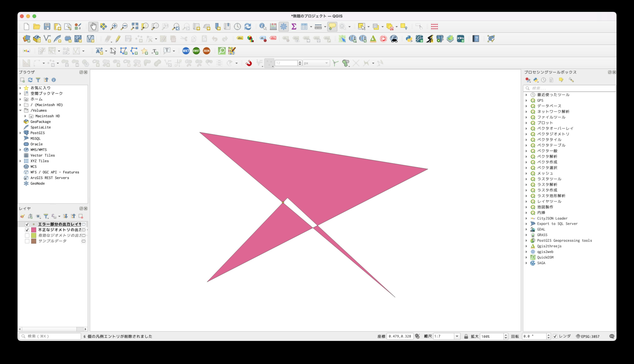Expand the PostGIS browser node
The width and height of the screenshot is (634, 364).
click(x=20, y=133)
